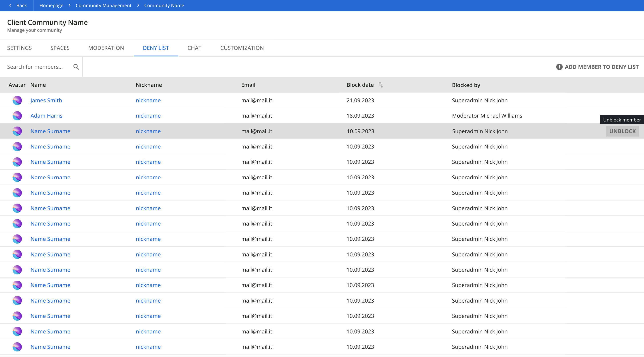
Task: Click the Block date sort arrows icon
Action: click(x=381, y=85)
